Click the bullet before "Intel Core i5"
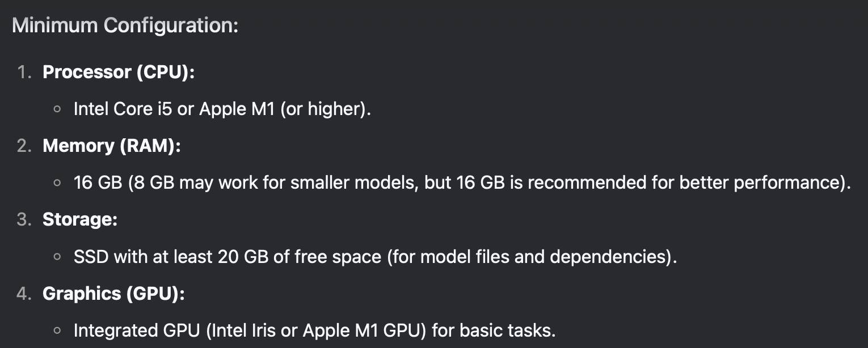Screen dimensions: 868x348 [57, 109]
